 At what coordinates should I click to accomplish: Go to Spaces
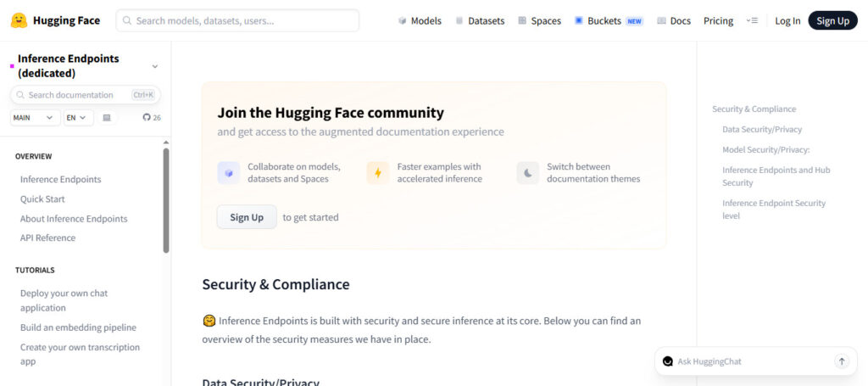pyautogui.click(x=540, y=20)
